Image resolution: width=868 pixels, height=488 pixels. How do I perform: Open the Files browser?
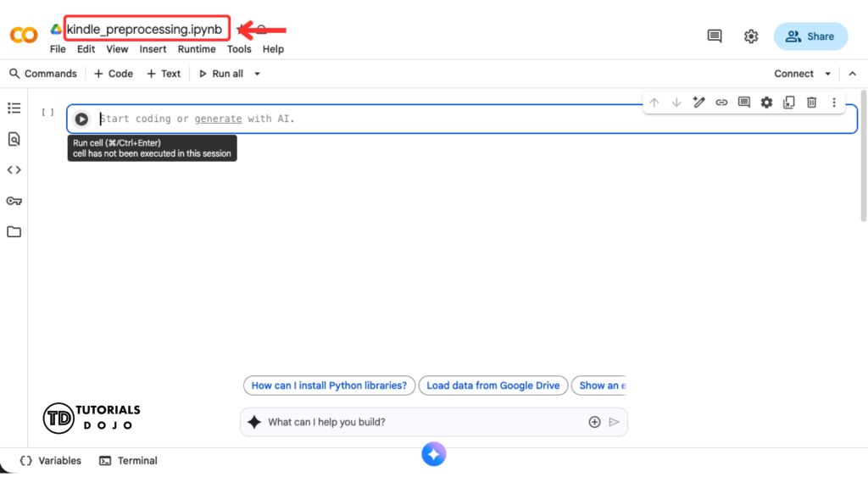(14, 231)
